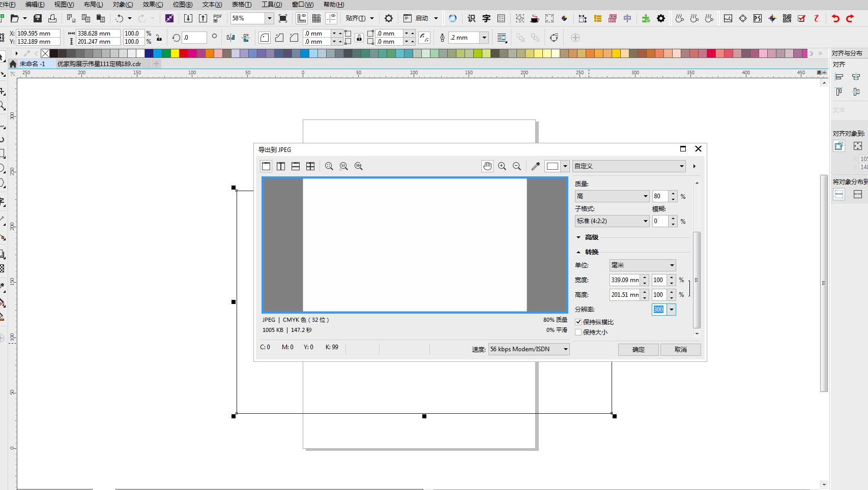Image resolution: width=868 pixels, height=490 pixels.
Task: Toggle the lock ratio icon in property bar
Action: [x=159, y=38]
